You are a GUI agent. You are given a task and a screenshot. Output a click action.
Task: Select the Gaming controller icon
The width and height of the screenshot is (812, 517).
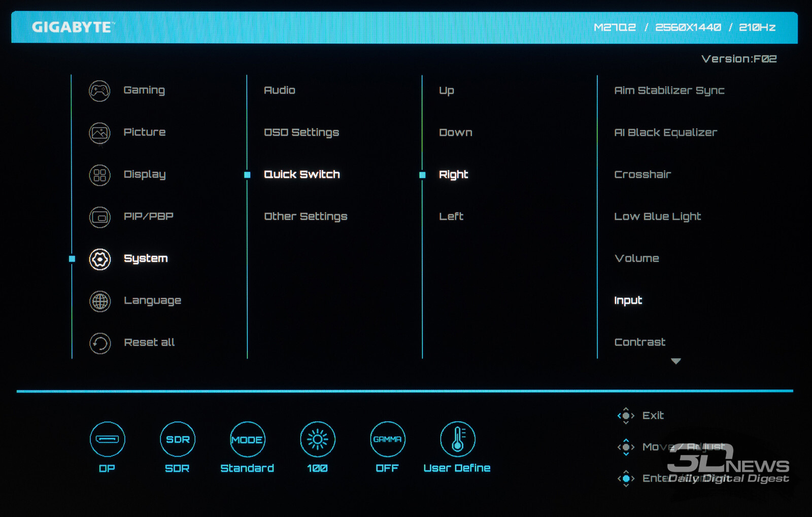coord(99,91)
